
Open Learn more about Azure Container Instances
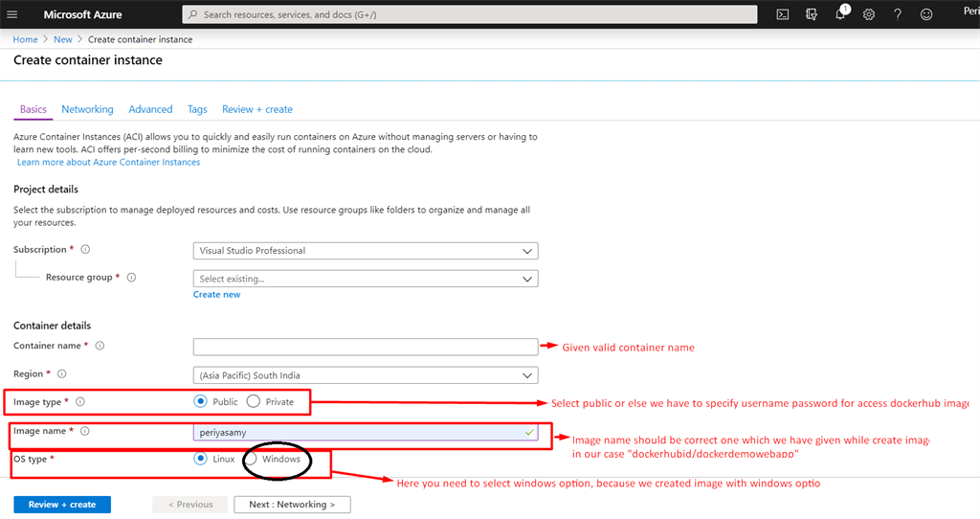coord(109,162)
